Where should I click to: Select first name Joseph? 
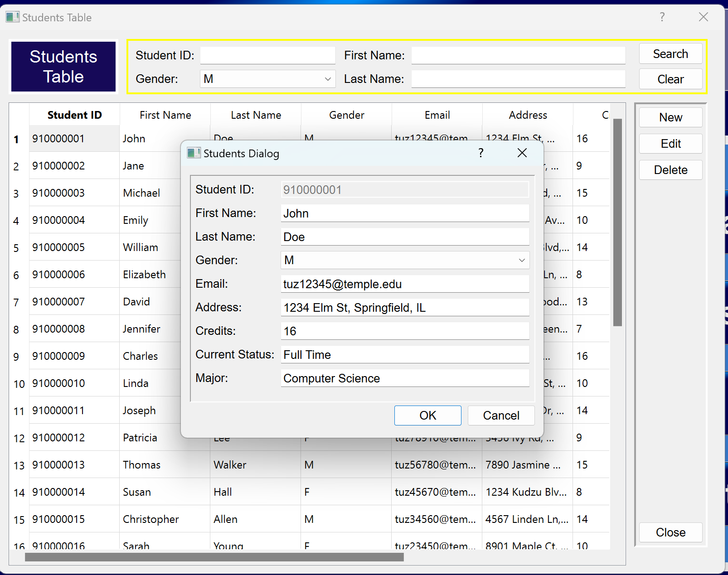pos(150,411)
